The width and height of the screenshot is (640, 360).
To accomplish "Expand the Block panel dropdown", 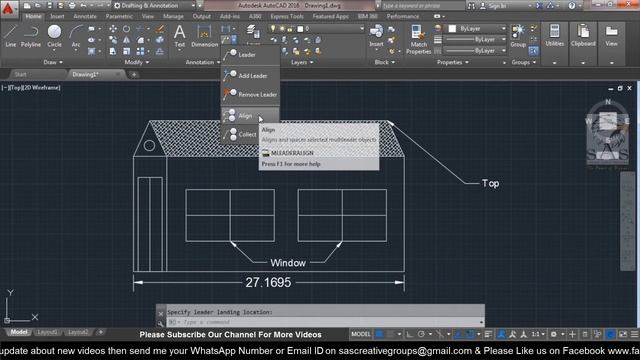I will [384, 62].
